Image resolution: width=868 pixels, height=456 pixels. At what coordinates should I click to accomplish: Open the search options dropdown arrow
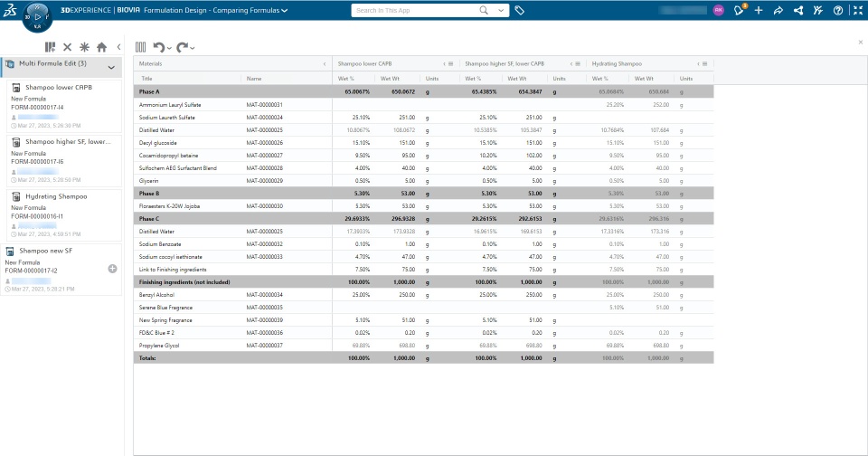(x=501, y=10)
